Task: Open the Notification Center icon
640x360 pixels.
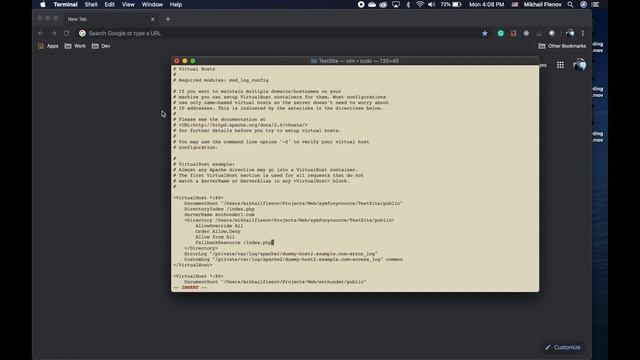Action: click(596, 4)
